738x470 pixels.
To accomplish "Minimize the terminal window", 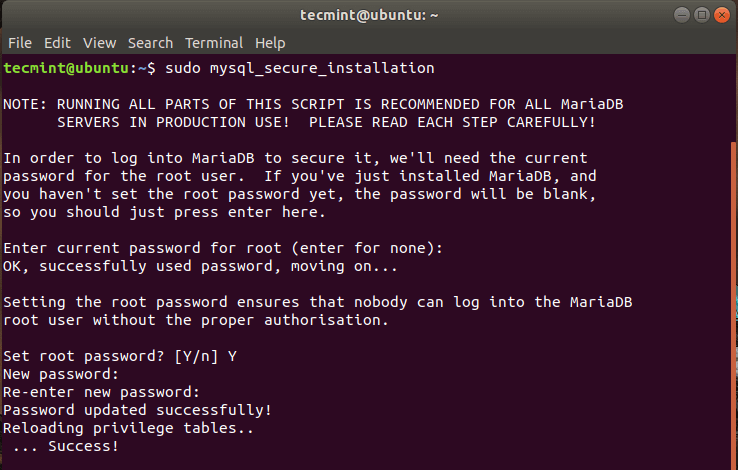I will pyautogui.click(x=680, y=15).
